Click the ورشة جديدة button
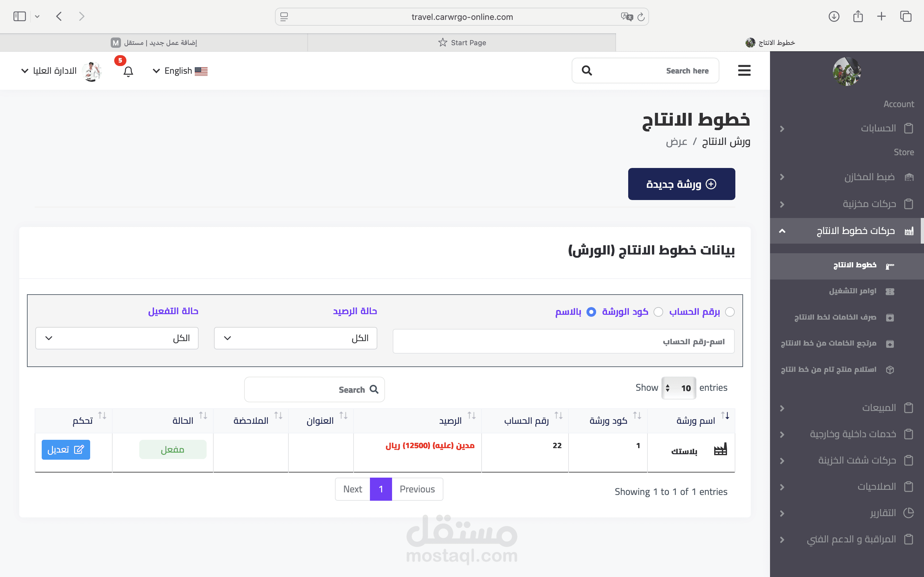This screenshot has height=577, width=924. [681, 184]
